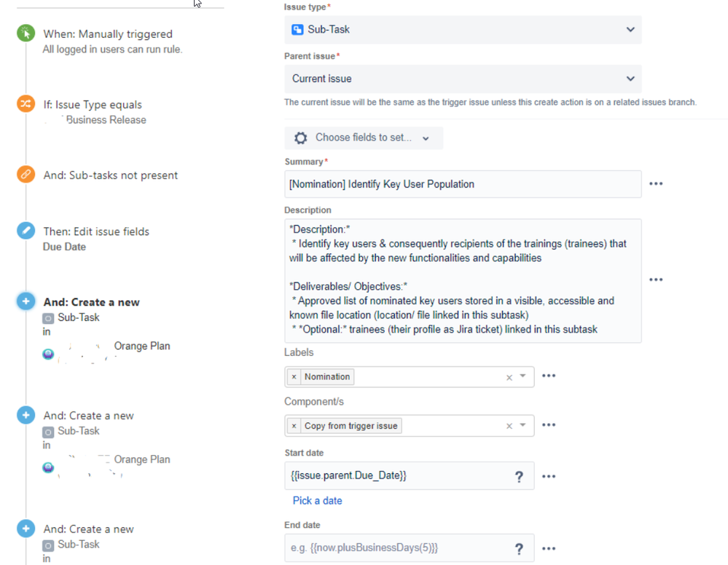The width and height of the screenshot is (728, 565).
Task: Click the grey Sub-Task icon in the first Create step
Action: pos(48,318)
